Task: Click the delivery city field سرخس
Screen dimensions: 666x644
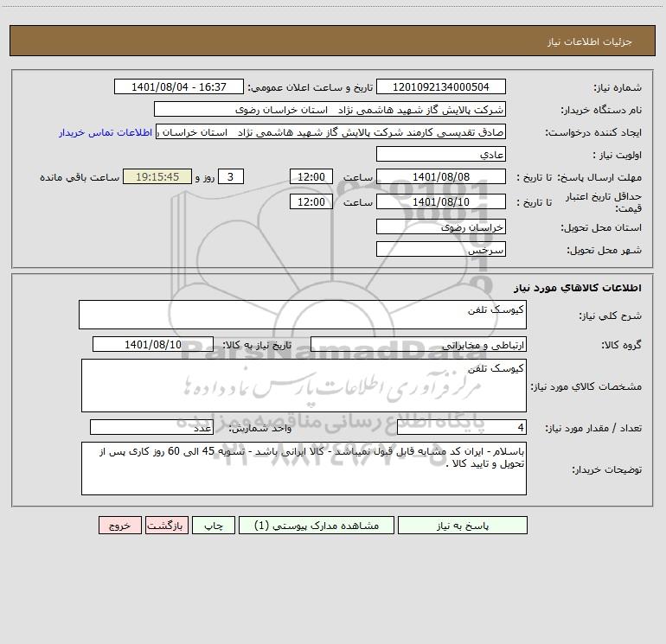Action: [441, 249]
